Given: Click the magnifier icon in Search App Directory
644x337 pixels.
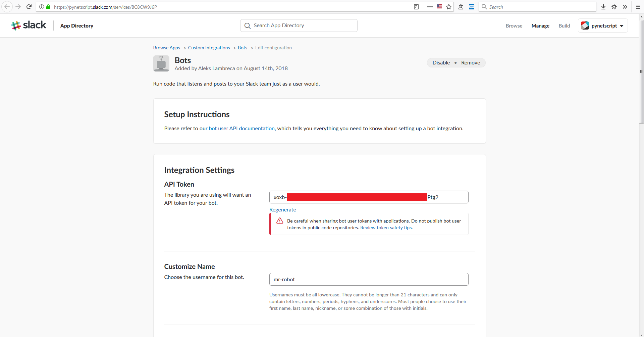Looking at the screenshot, I should [248, 26].
